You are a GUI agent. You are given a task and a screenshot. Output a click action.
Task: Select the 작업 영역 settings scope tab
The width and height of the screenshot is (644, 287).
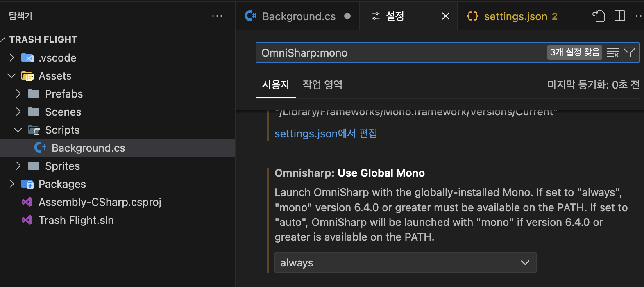[x=322, y=85]
